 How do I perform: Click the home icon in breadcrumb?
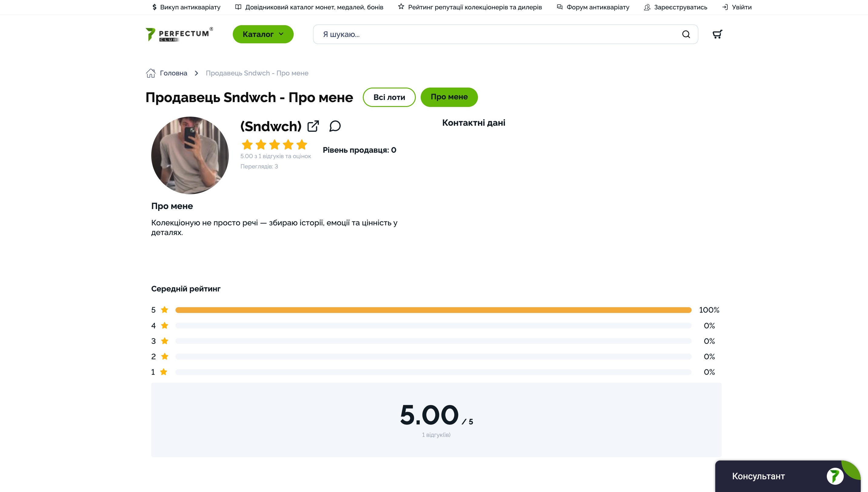150,73
